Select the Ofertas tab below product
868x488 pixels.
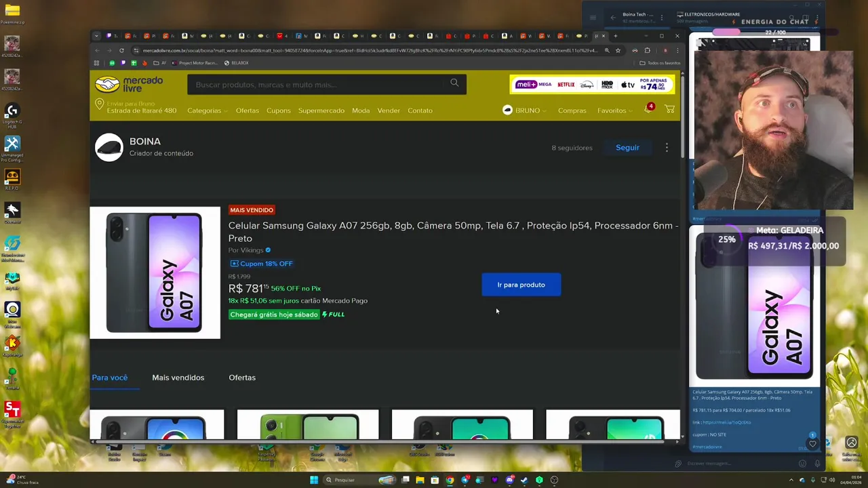click(x=242, y=378)
